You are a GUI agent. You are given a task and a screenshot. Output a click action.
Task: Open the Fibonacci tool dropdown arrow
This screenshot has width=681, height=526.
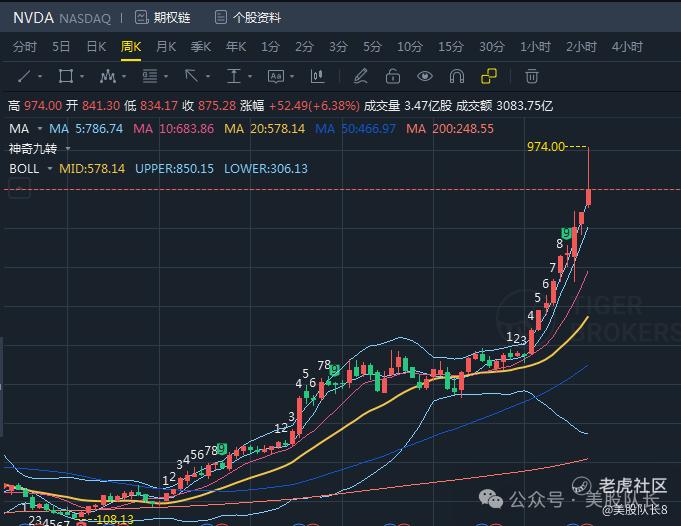[x=166, y=76]
